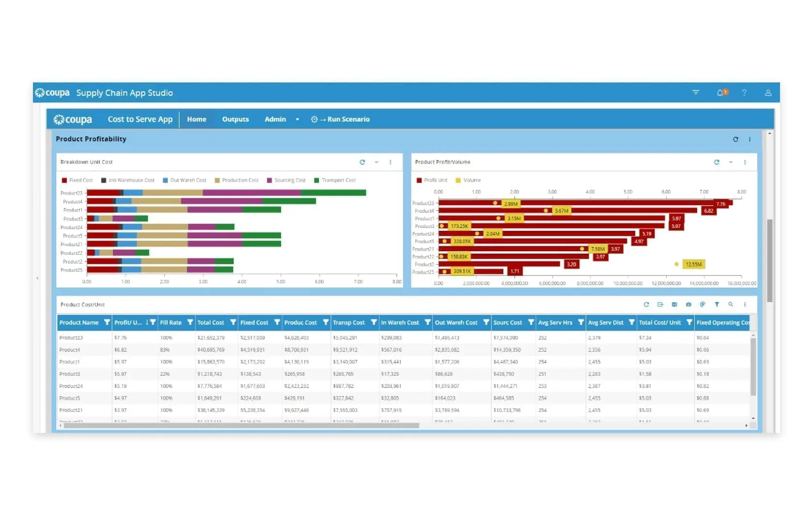Export the Product Cost/Unit table
This screenshot has height=515, width=812.
click(x=660, y=305)
